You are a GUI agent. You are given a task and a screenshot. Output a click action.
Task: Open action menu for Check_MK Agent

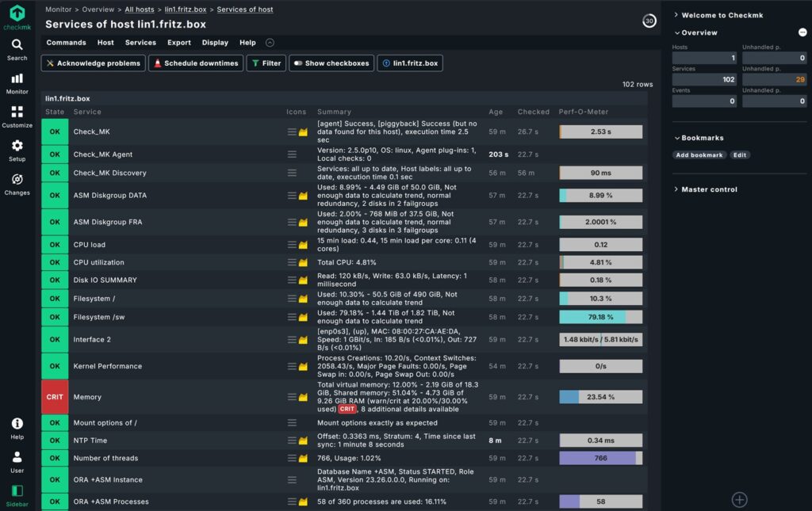(x=292, y=154)
